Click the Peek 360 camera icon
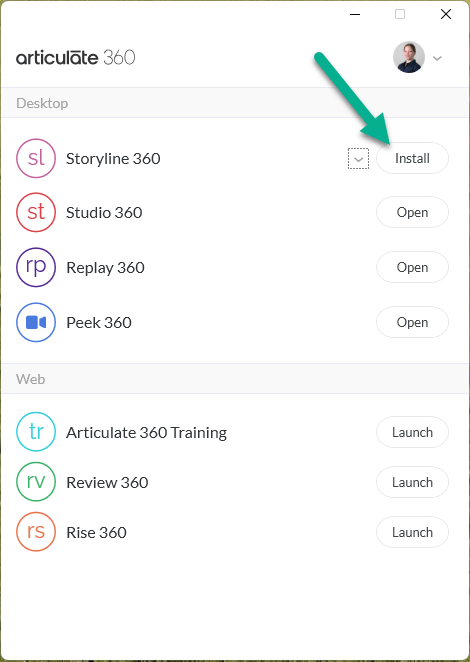The image size is (470, 662). coord(36,322)
